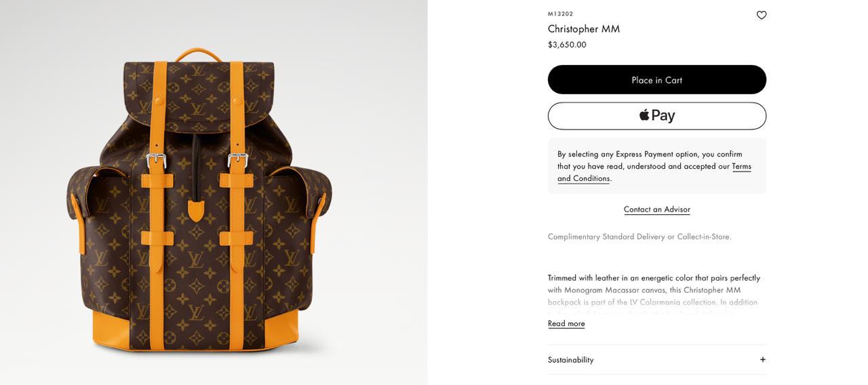
Task: Click the Contact an Advisor link
Action: click(656, 209)
